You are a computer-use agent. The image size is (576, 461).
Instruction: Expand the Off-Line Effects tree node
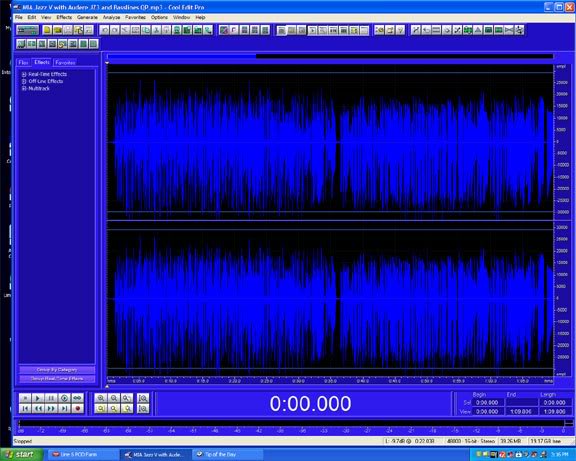[24, 81]
